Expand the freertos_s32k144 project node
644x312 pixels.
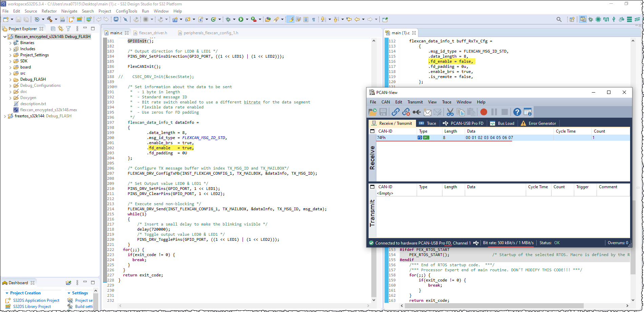(5, 116)
